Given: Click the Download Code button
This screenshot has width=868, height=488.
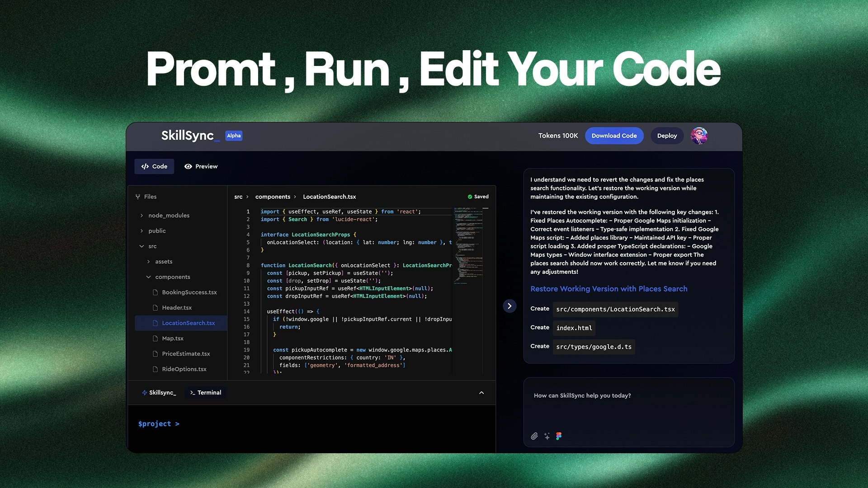Looking at the screenshot, I should point(614,136).
